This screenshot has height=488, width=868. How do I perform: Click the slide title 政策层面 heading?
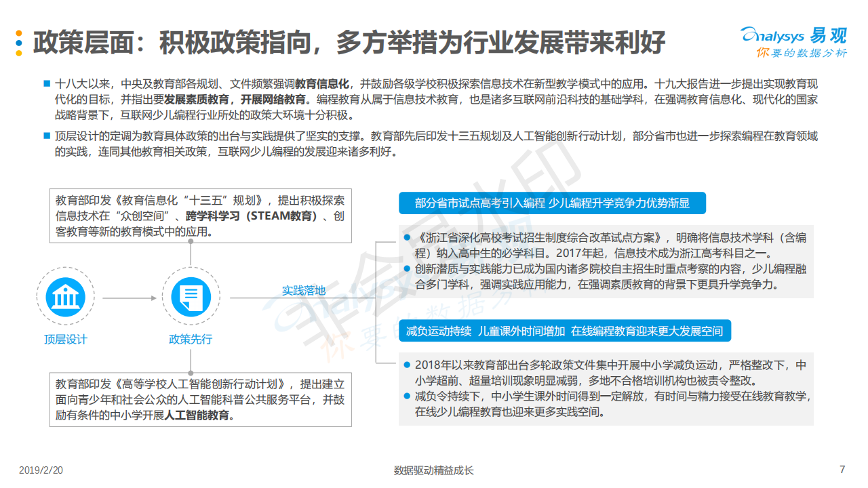(349, 42)
